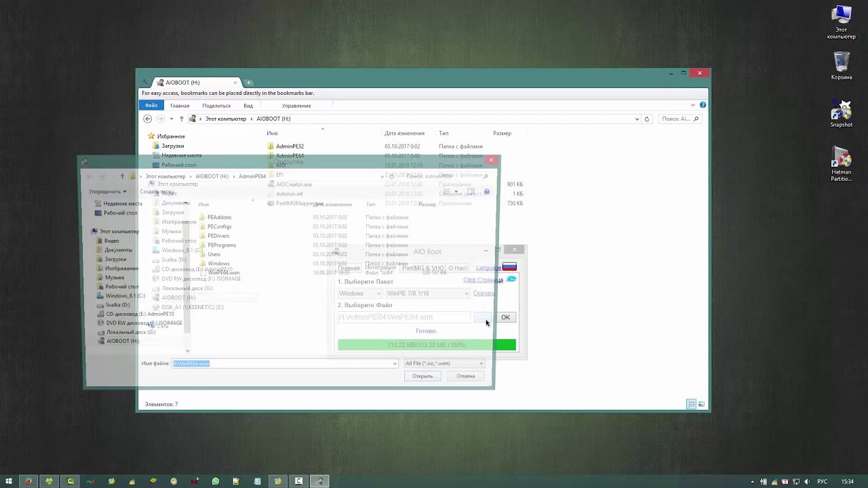
Task: Click the Language link in AIO Boot
Action: click(x=488, y=268)
